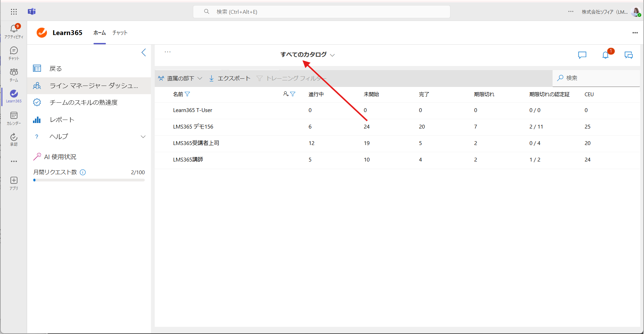The image size is (644, 334).
Task: Open the LMS365受講者上司 row
Action: pos(397,143)
